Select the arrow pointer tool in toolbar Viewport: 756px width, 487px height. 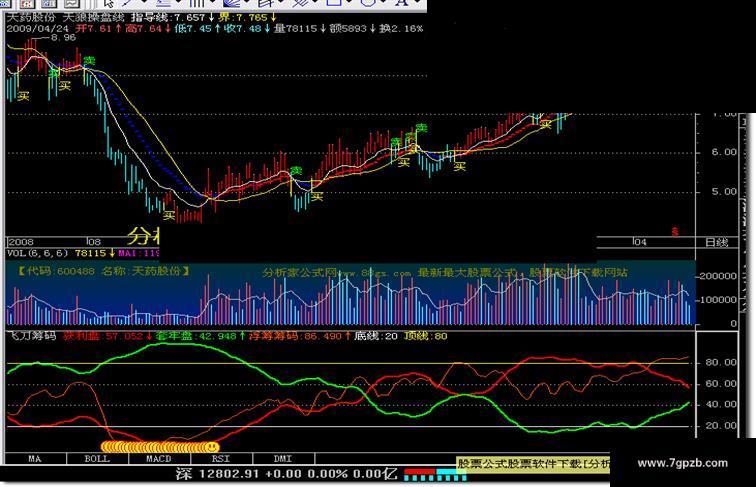pyautogui.click(x=109, y=3)
